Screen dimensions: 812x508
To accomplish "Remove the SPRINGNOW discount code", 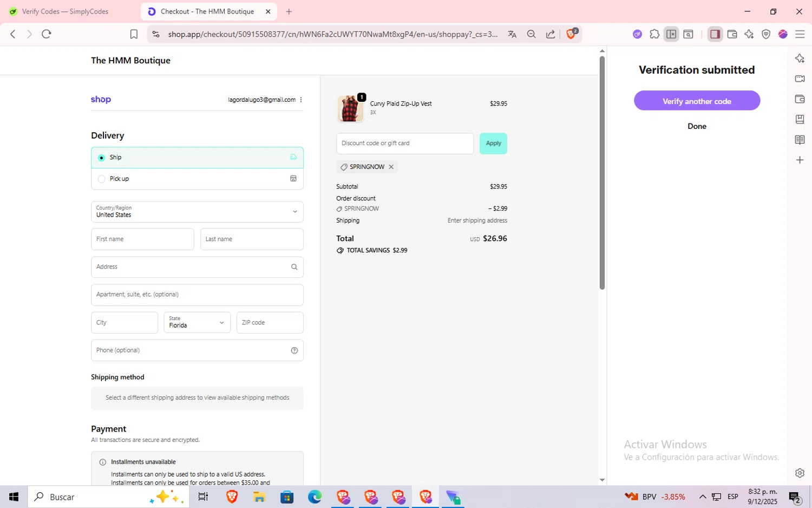I will tap(391, 167).
